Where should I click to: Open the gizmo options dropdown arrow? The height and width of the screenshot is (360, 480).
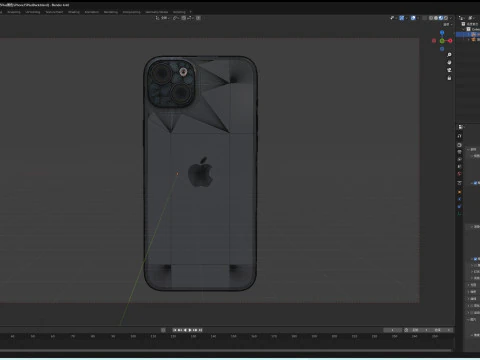[x=406, y=18]
